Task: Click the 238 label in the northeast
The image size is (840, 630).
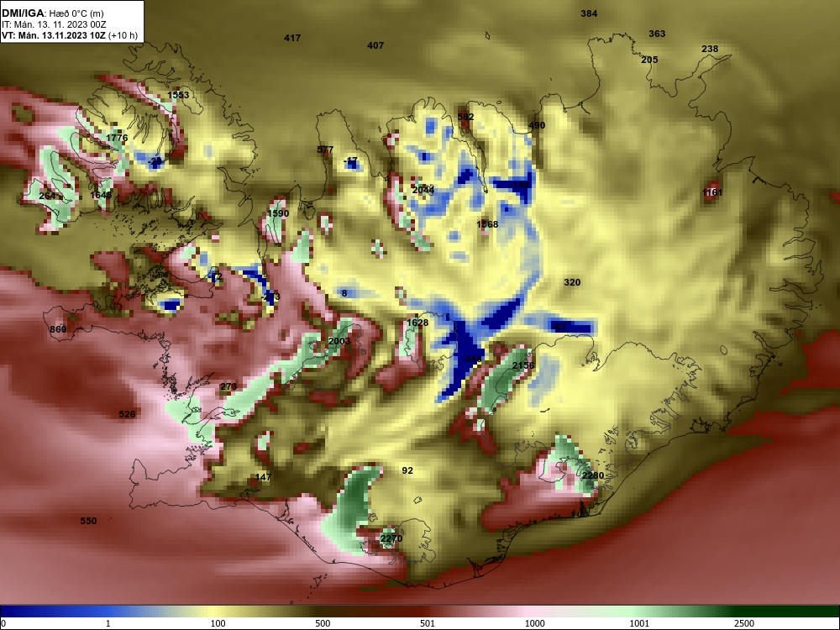Action: point(710,49)
